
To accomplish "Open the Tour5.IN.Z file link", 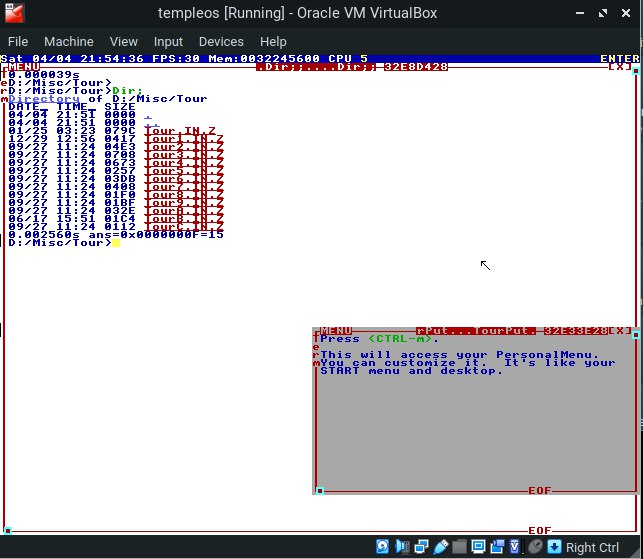I will pos(184,171).
